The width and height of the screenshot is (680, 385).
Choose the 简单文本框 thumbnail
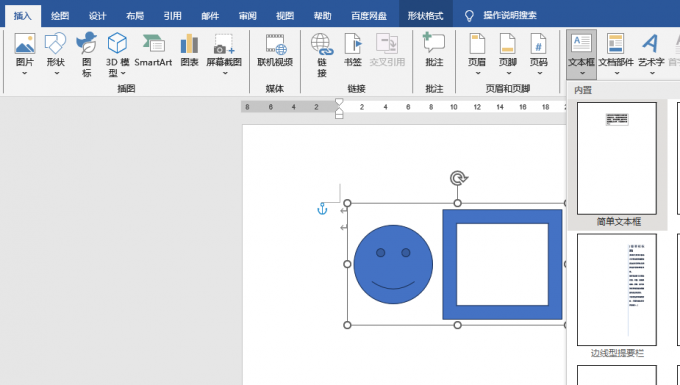click(617, 158)
